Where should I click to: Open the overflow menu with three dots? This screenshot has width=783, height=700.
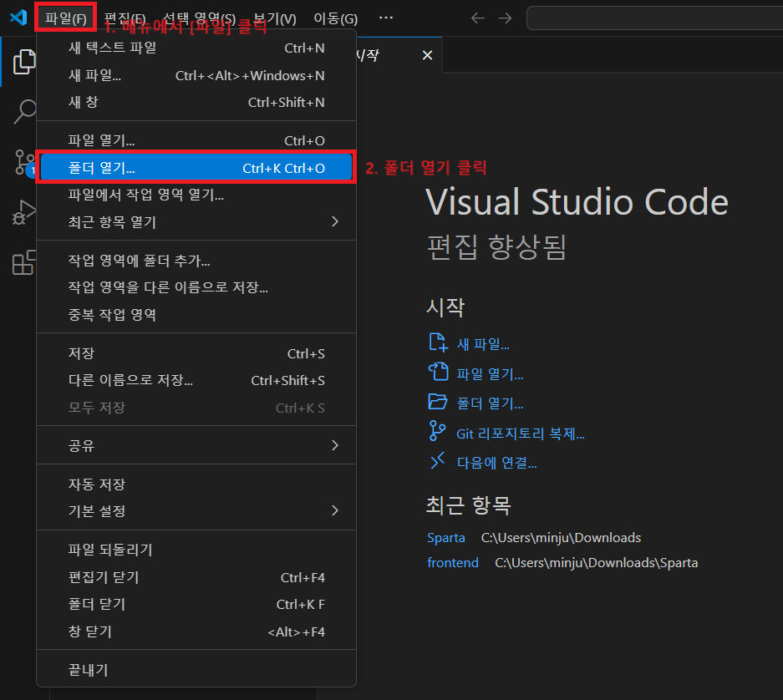(x=386, y=18)
